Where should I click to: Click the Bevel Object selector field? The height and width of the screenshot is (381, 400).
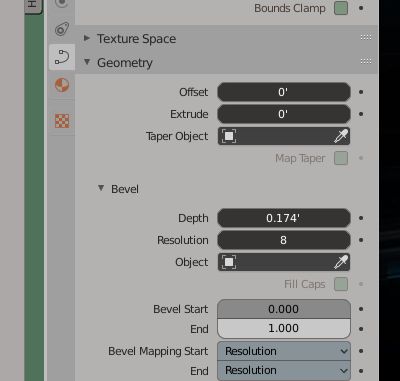point(284,262)
